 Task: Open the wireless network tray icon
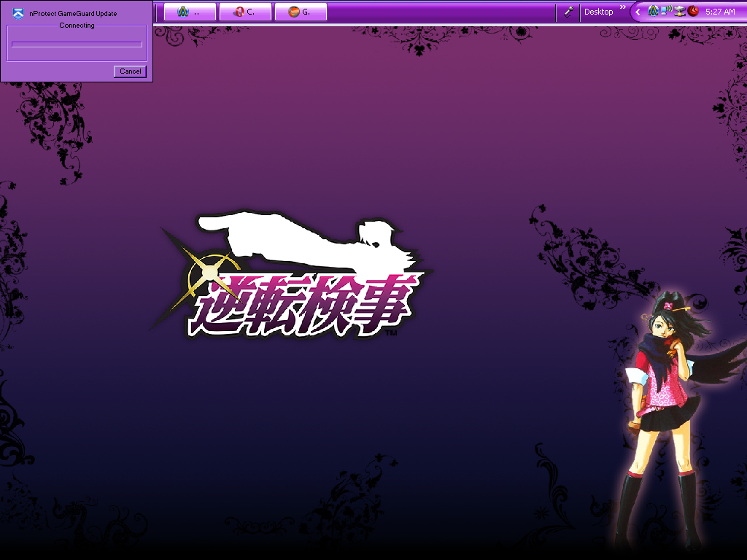667,10
